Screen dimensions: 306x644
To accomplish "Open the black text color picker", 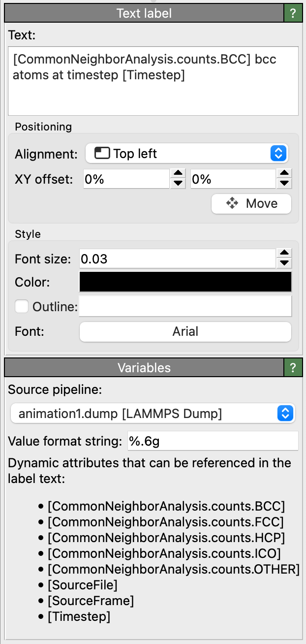I will coord(185,283).
